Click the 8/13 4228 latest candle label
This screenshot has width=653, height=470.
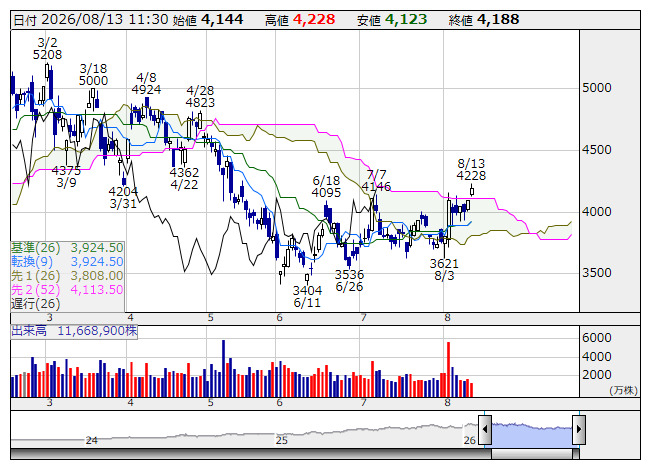point(471,169)
